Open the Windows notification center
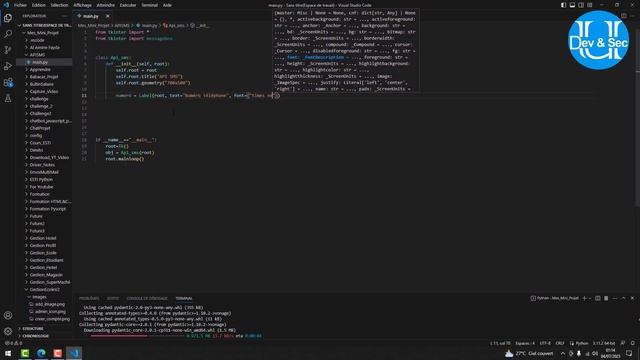 point(629,353)
